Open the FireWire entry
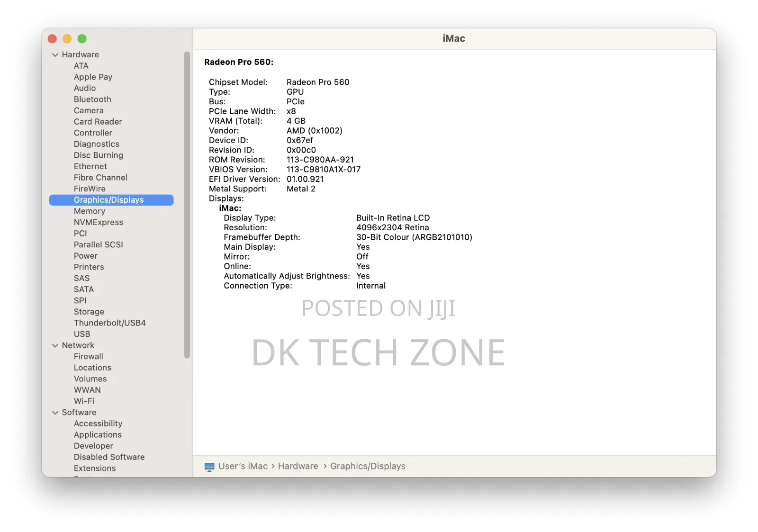The height and width of the screenshot is (532, 758). point(90,189)
